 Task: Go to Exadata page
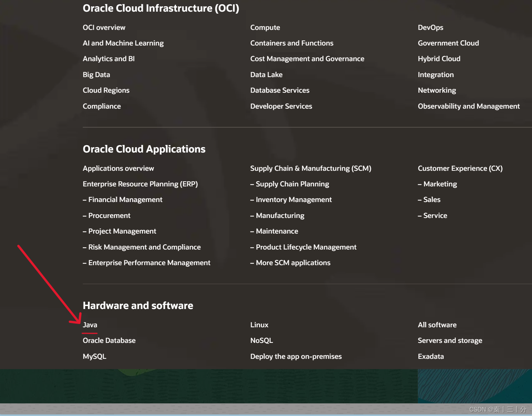(431, 357)
